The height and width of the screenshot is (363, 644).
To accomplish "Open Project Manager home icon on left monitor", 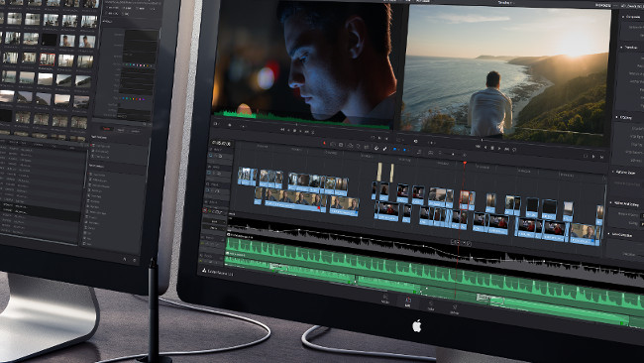I will click(125, 259).
